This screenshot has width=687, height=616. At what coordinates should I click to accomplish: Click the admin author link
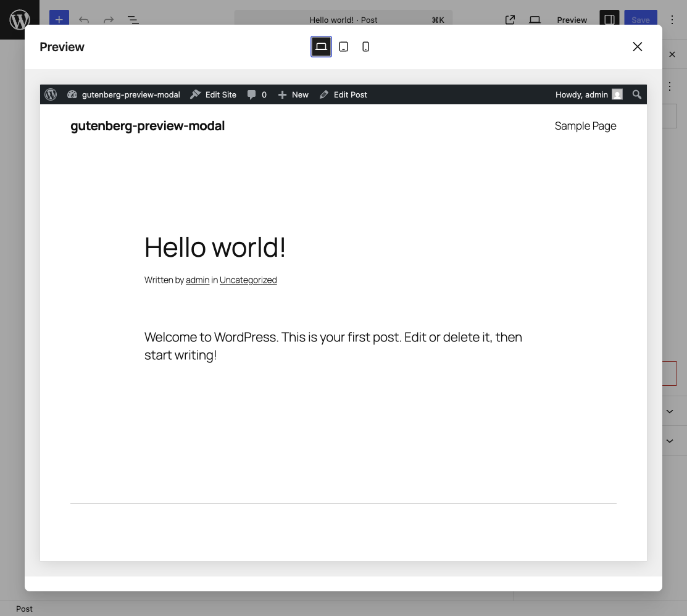(198, 280)
